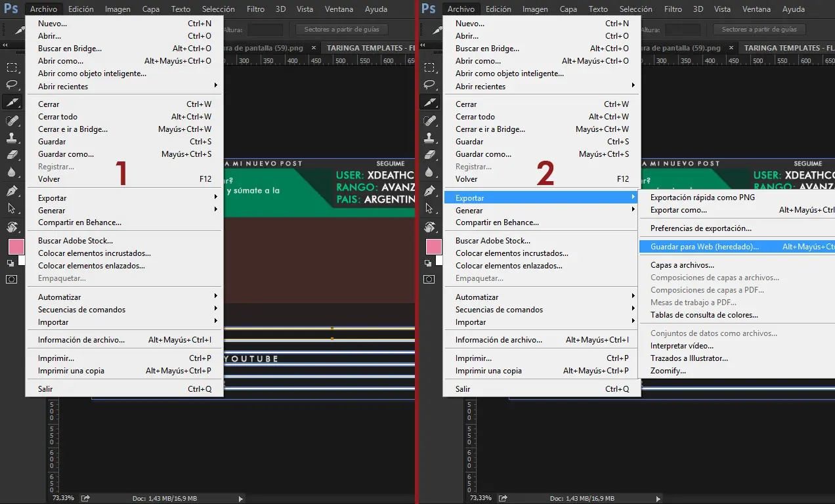
Task: Close the pantalla (59).png tab, left screenshot
Action: tap(313, 48)
